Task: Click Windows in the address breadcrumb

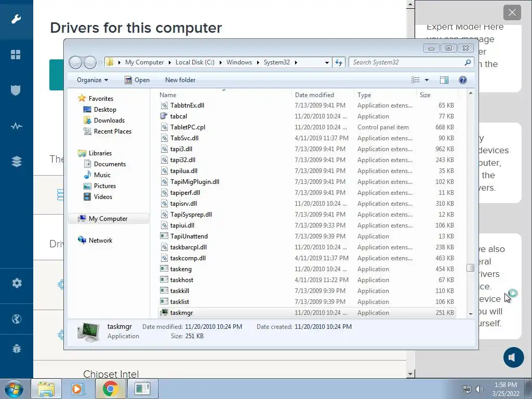Action: tap(239, 62)
